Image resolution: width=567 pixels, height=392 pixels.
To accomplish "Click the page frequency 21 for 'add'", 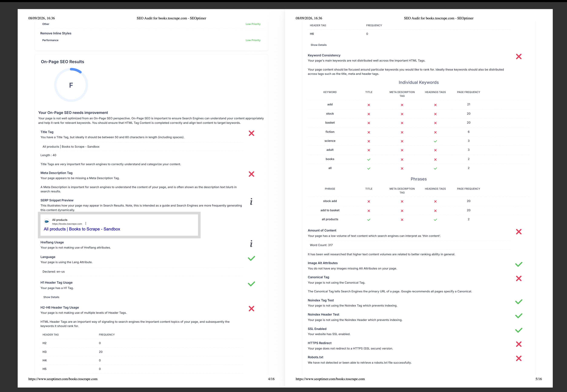I will tap(469, 104).
